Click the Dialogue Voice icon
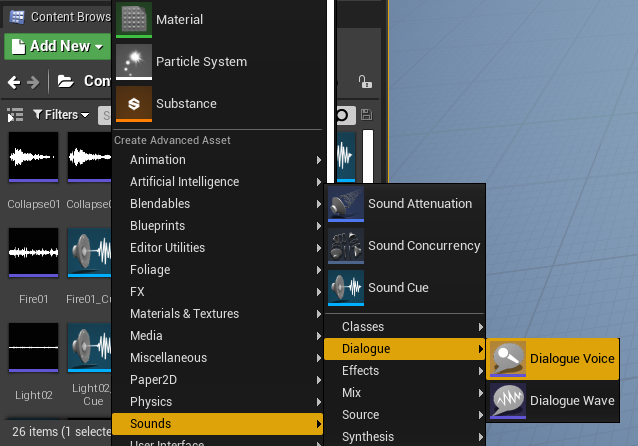Image resolution: width=638 pixels, height=446 pixels. point(508,359)
